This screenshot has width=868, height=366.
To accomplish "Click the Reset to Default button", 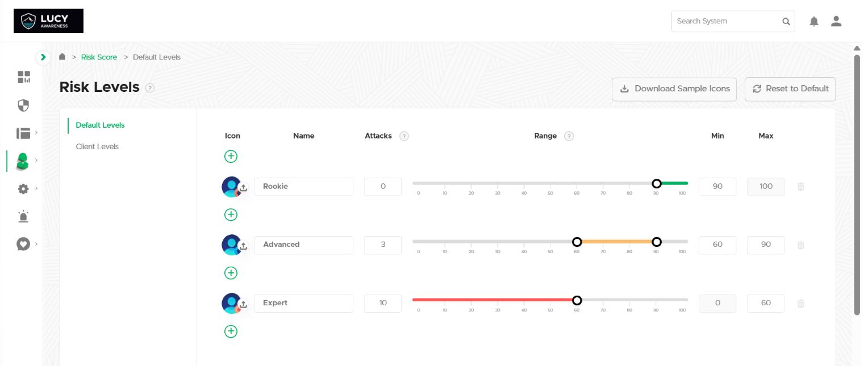I will [x=790, y=89].
